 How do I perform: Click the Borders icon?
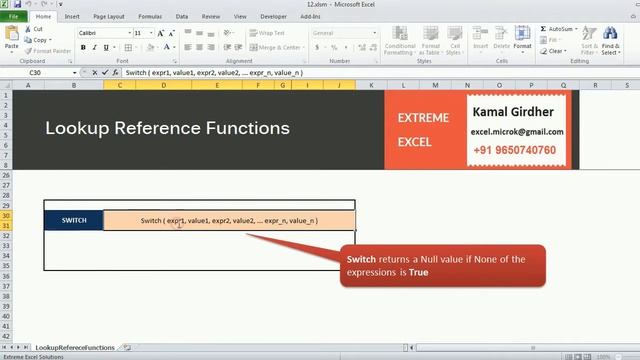[x=128, y=47]
